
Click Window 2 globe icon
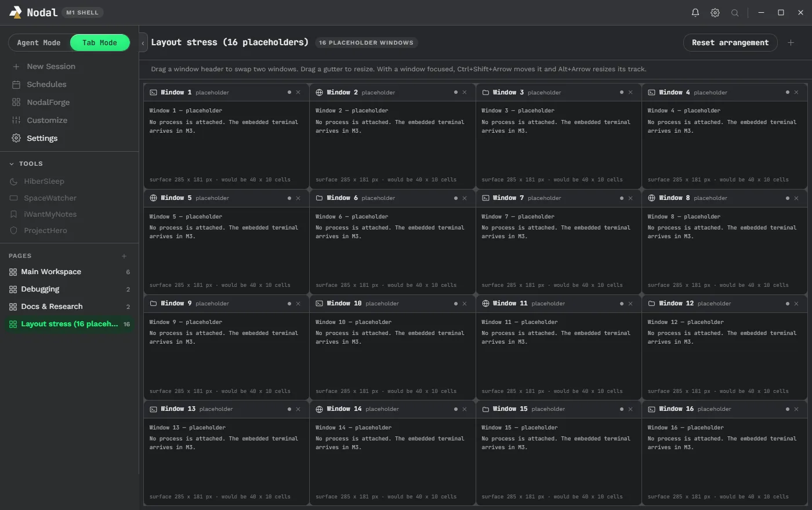(319, 92)
